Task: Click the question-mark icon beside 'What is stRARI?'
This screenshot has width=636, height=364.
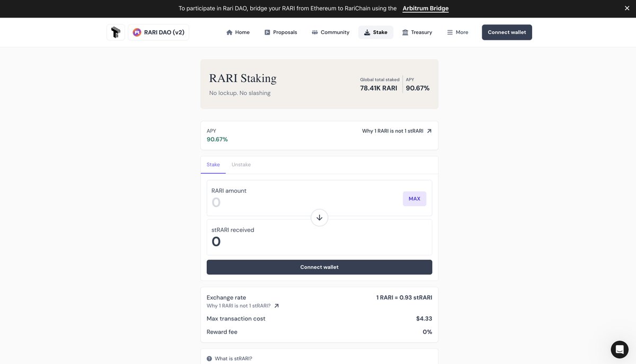Action: click(209, 359)
